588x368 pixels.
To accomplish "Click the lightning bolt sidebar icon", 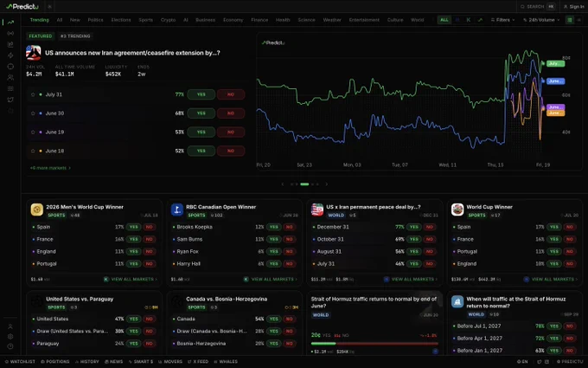I will coord(10,55).
